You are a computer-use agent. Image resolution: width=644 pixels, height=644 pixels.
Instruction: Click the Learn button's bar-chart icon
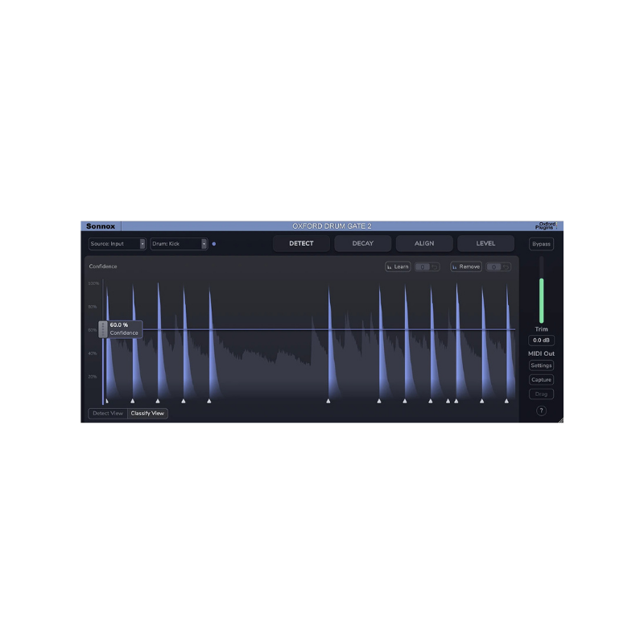tap(390, 266)
